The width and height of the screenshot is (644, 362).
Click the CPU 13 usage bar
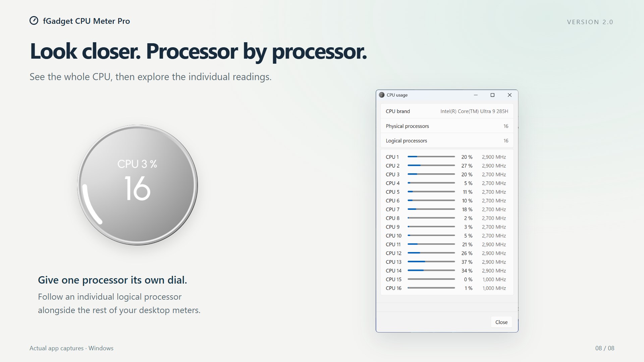coord(431,262)
